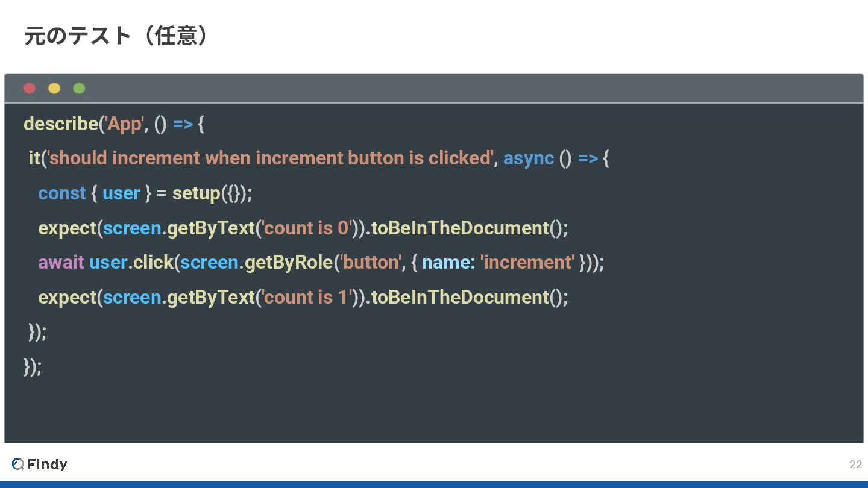This screenshot has width=868, height=488.
Task: Click the yellow dot in the code window header
Action: pos(54,89)
